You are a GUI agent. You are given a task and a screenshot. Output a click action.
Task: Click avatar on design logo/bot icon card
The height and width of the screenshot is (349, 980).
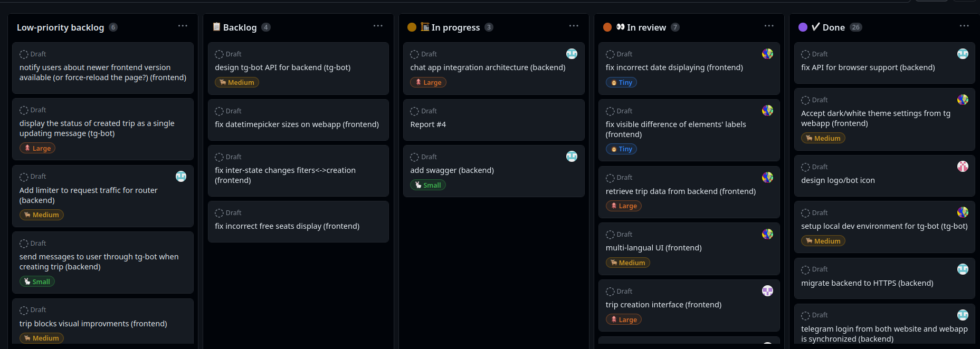point(963,167)
